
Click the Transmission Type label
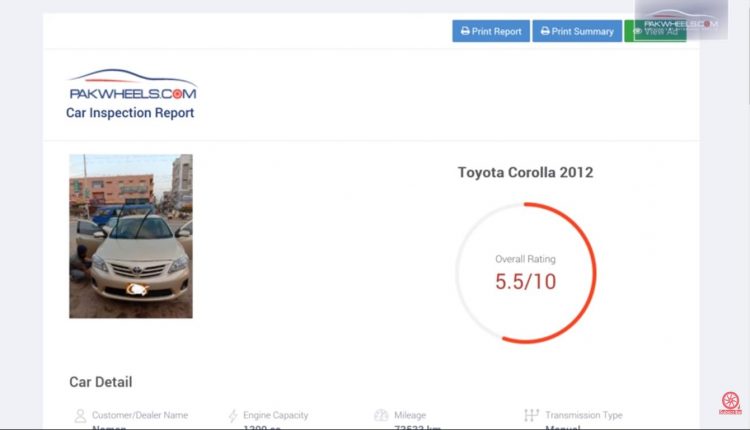584,415
